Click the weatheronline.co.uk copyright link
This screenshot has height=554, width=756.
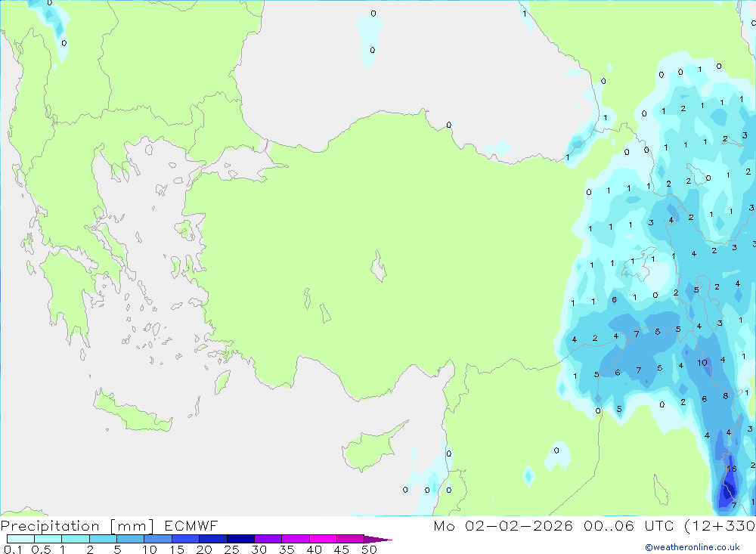[692, 547]
